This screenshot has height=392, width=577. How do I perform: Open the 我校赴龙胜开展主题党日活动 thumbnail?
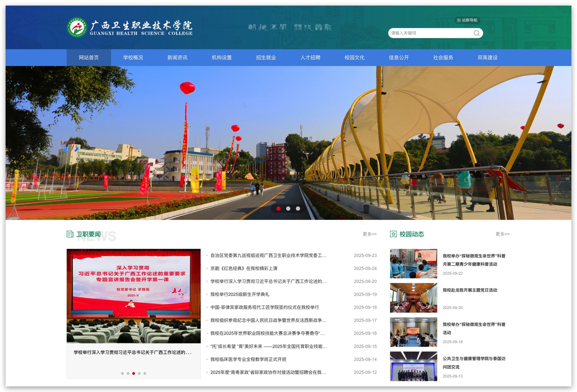[x=413, y=298]
